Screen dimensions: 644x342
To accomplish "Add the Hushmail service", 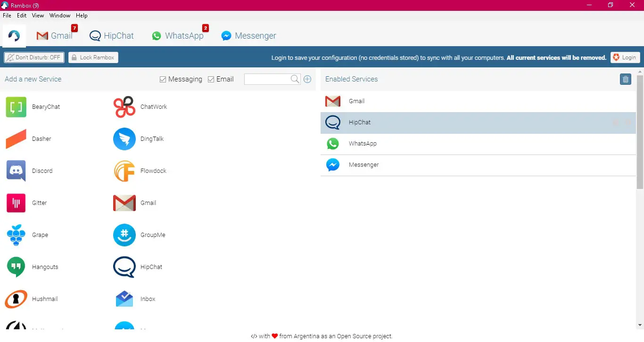I will click(x=16, y=299).
